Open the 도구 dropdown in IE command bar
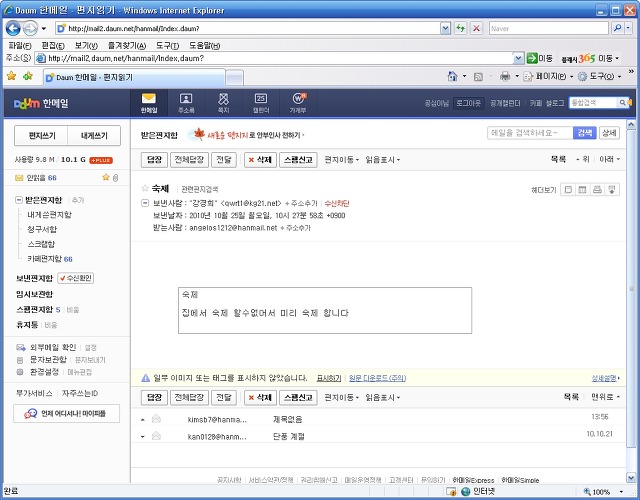Image resolution: width=640 pixels, height=500 pixels. click(x=599, y=76)
